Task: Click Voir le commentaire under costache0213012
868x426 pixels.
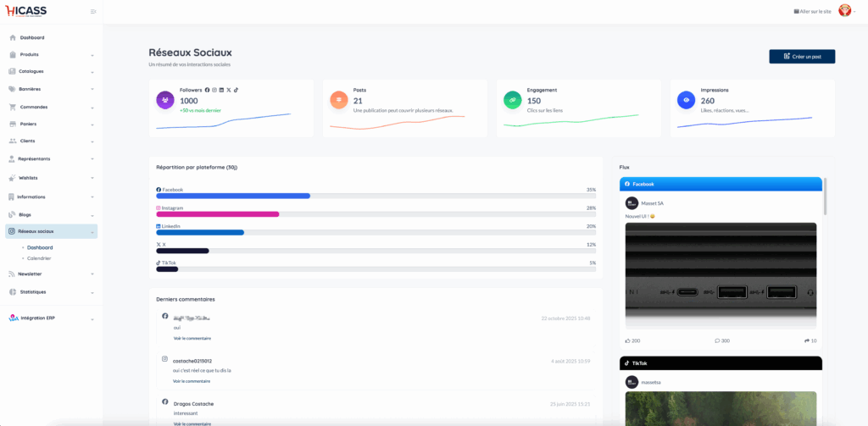Action: (x=192, y=381)
